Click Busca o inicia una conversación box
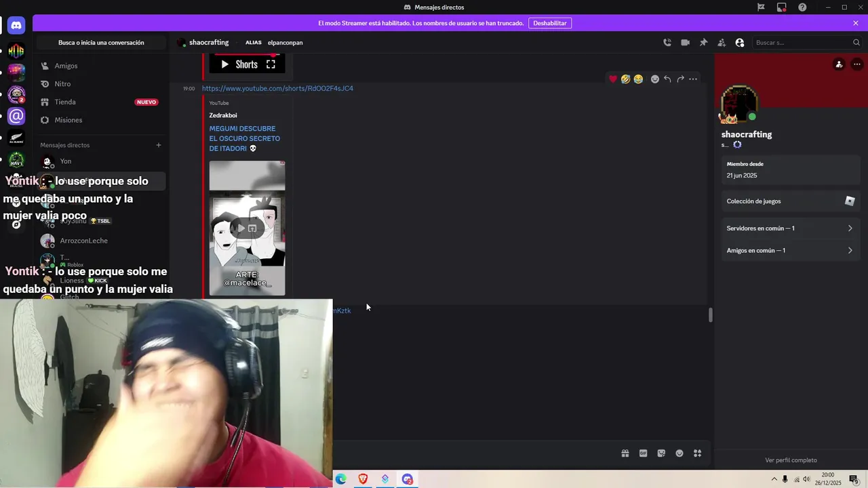868x488 pixels. click(101, 43)
